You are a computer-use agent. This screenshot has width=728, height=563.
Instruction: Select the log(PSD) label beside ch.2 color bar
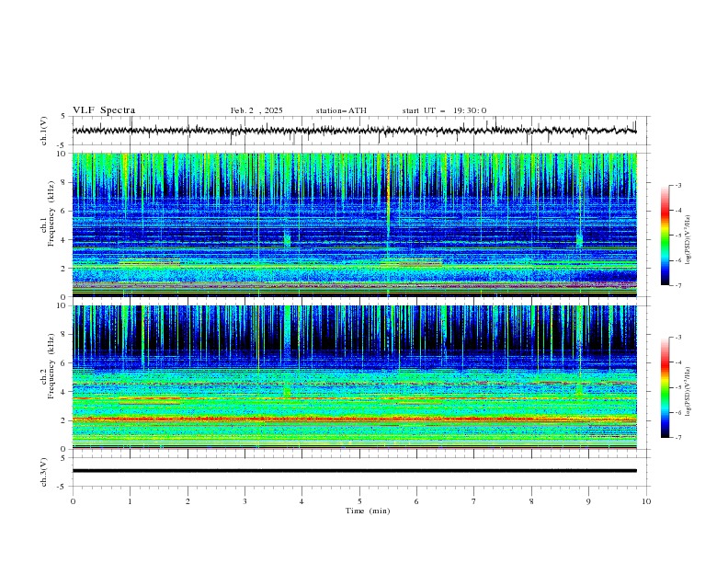[688, 391]
